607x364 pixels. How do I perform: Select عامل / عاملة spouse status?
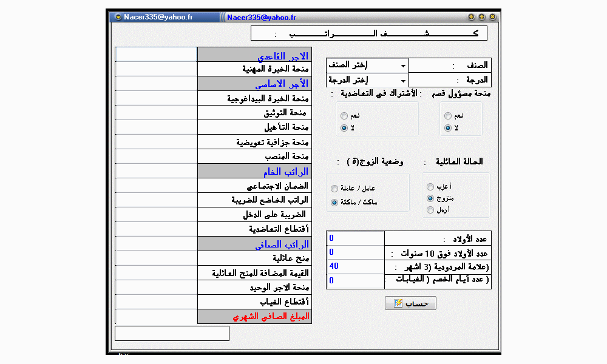[334, 189]
